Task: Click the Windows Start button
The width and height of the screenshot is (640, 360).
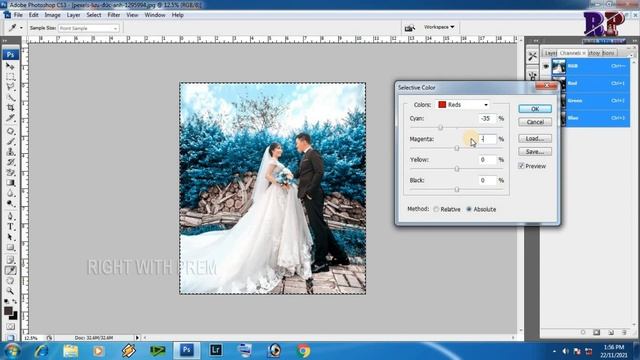Action: (12, 351)
